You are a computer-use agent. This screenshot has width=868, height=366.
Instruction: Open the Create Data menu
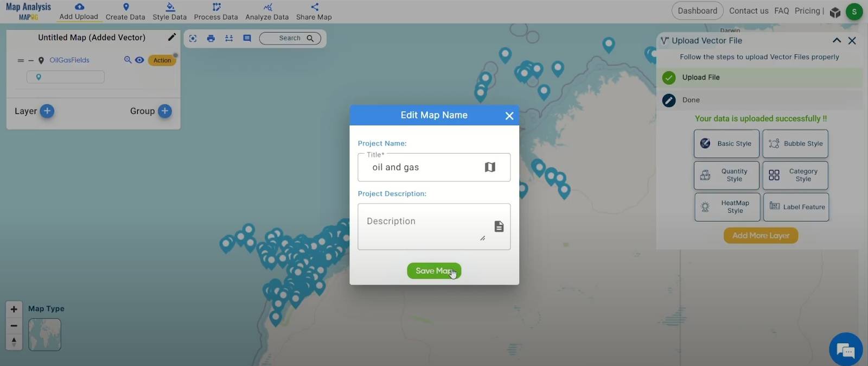pos(125,11)
